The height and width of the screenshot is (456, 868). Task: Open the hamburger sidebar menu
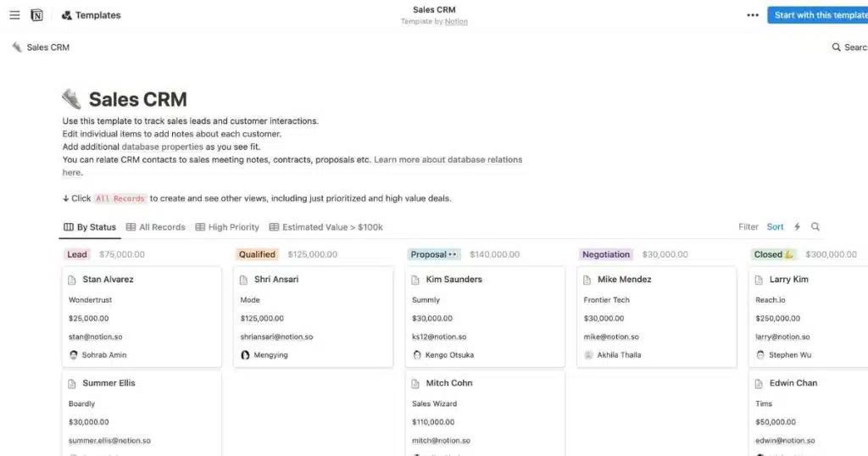[x=14, y=15]
